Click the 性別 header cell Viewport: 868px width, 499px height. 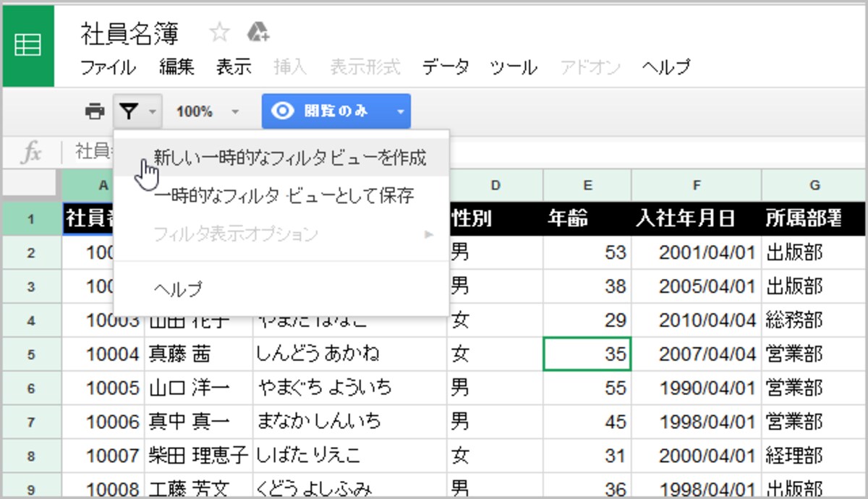(x=495, y=218)
